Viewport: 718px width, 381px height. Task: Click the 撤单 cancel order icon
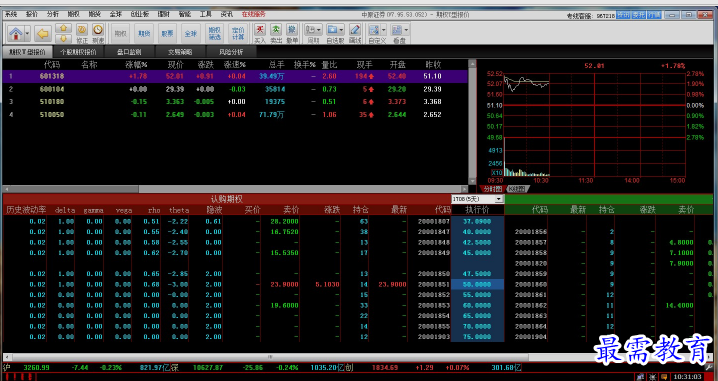pos(292,30)
